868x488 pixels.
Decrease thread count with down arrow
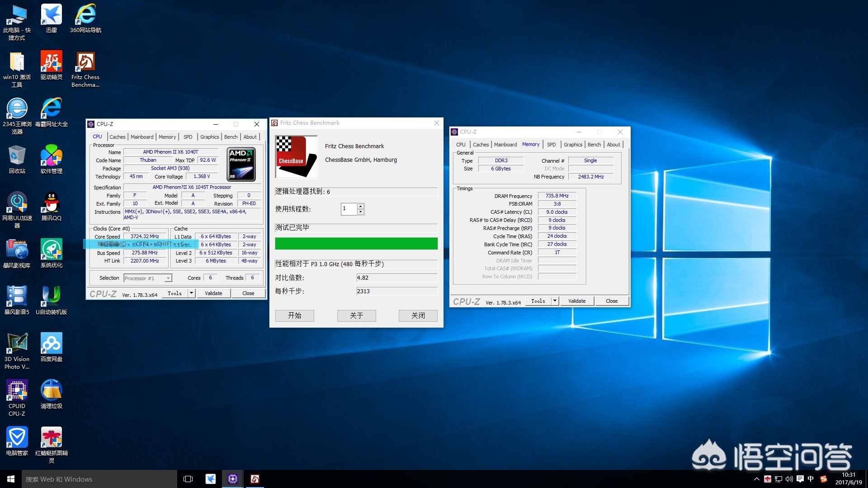[360, 212]
